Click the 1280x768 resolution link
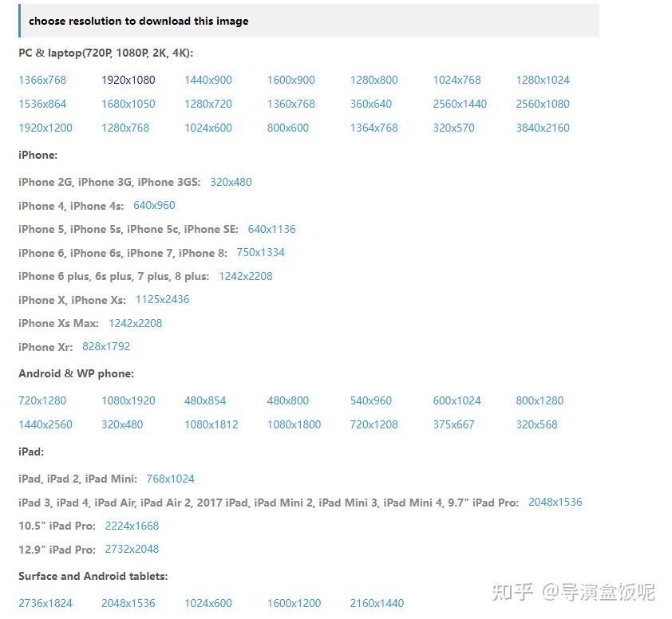Viewport: 672px width, 619px height. 125,128
